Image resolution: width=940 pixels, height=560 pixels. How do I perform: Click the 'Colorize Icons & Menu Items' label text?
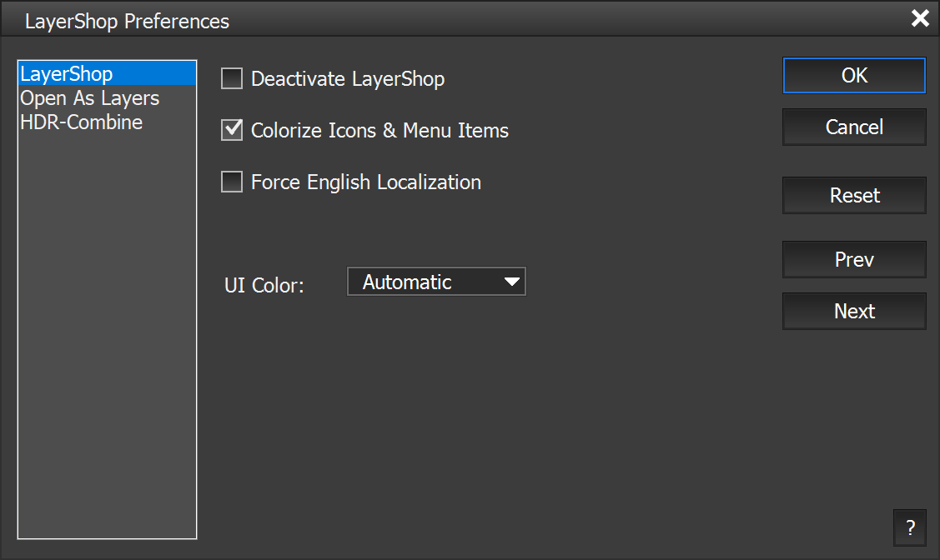[x=380, y=131]
